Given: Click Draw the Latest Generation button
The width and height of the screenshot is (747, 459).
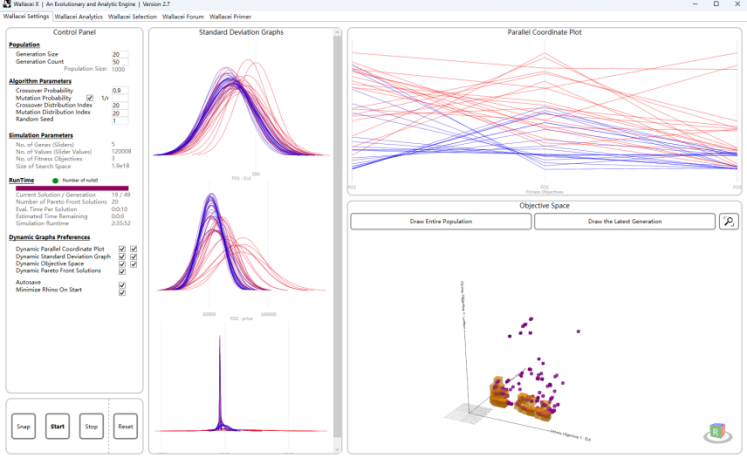Looking at the screenshot, I should point(625,222).
